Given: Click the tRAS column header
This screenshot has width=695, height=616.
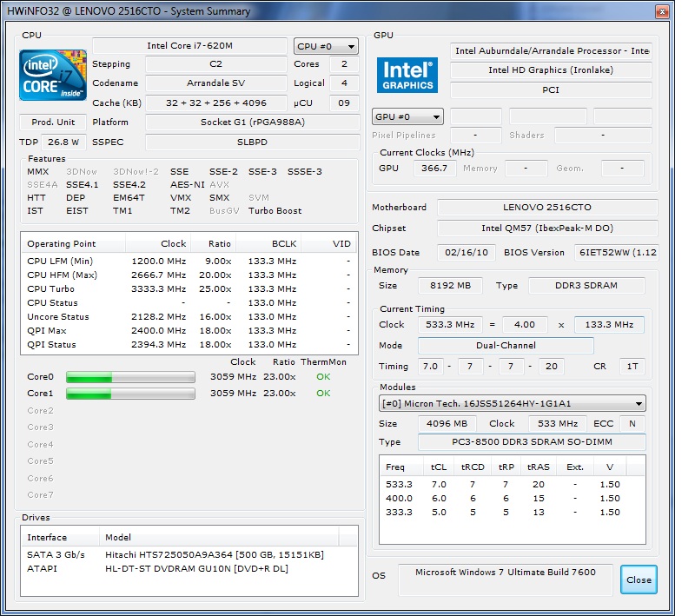Looking at the screenshot, I should (538, 467).
